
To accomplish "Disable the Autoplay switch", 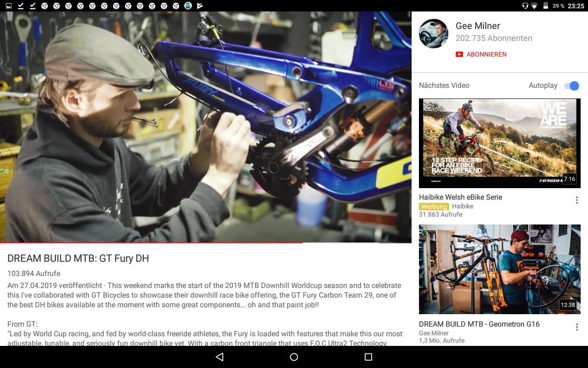I will (571, 86).
